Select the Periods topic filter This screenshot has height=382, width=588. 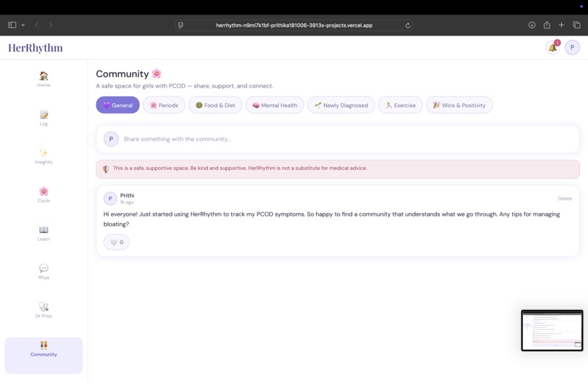pyautogui.click(x=164, y=105)
